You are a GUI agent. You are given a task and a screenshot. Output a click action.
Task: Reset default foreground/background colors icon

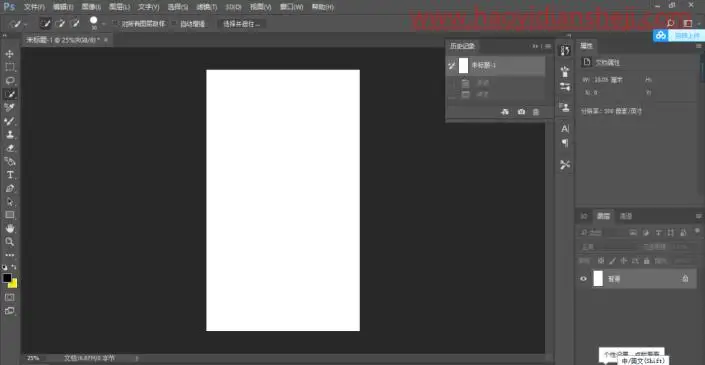[x=5, y=267]
